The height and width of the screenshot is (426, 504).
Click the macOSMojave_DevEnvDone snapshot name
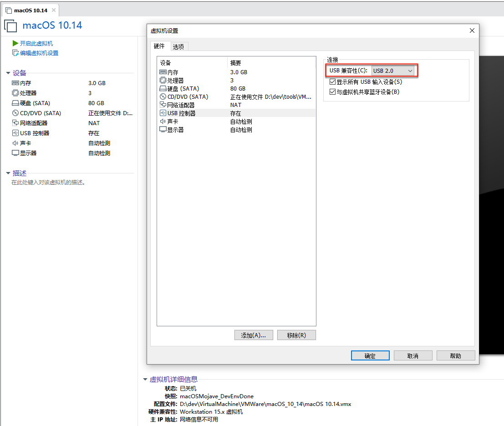pos(217,396)
